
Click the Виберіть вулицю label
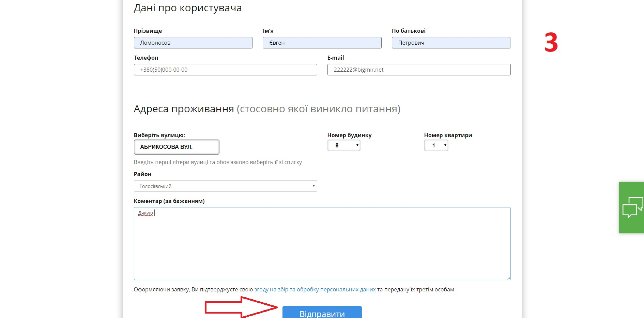pyautogui.click(x=159, y=135)
